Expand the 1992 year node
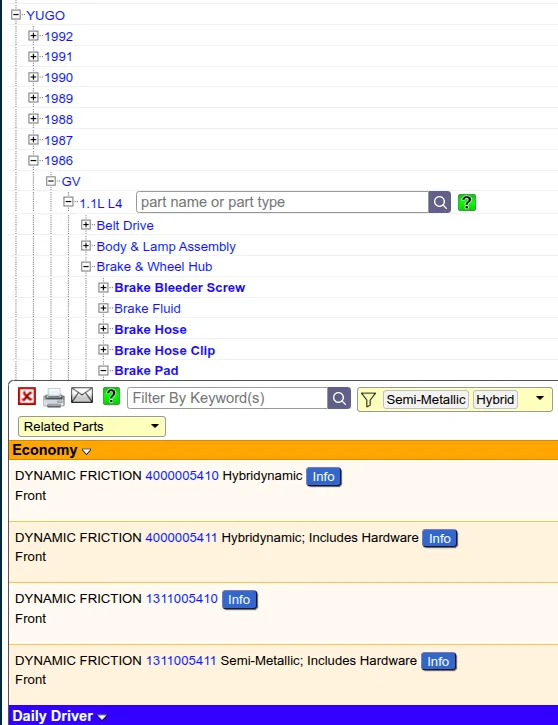The width and height of the screenshot is (558, 725). [x=33, y=36]
